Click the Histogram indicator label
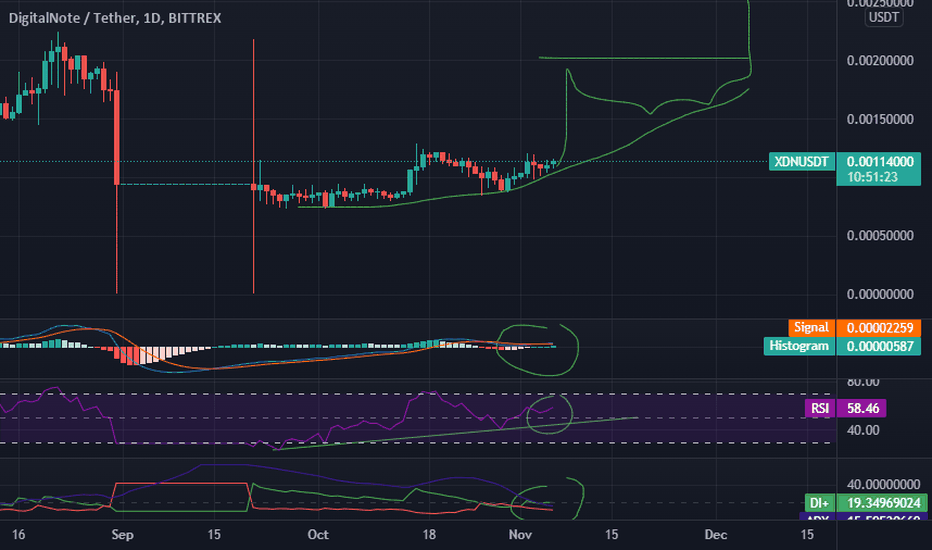The width and height of the screenshot is (932, 550). [x=799, y=346]
